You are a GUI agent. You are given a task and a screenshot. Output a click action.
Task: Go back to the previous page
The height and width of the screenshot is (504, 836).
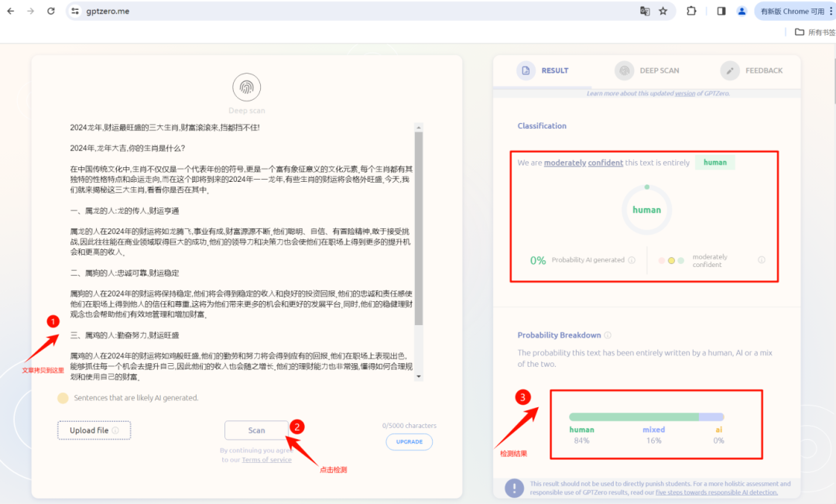pyautogui.click(x=11, y=11)
